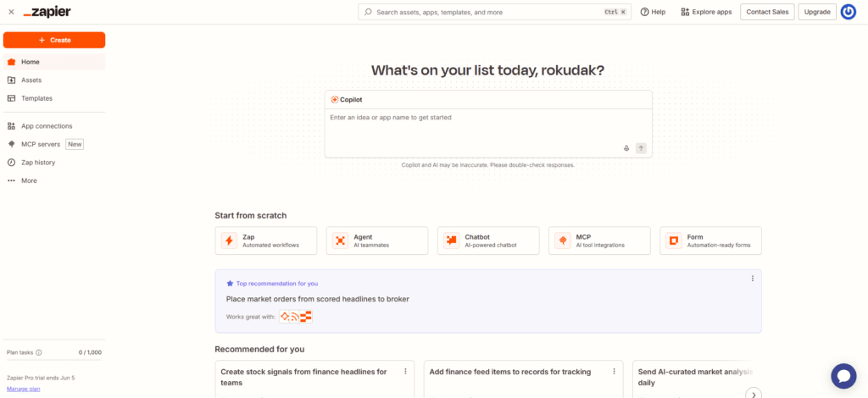This screenshot has height=398, width=868.
Task: Click the Recommended for you heading
Action: point(259,349)
